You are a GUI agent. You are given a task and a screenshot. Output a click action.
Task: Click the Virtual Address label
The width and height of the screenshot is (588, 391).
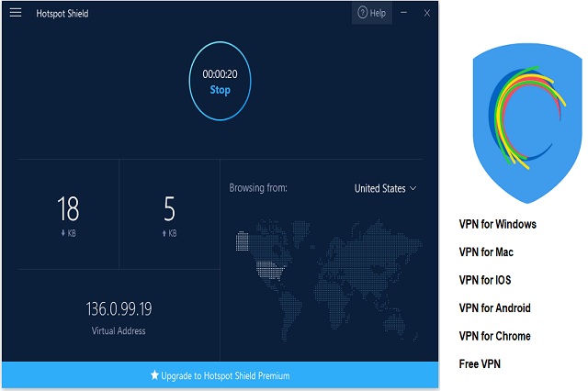[x=119, y=330]
